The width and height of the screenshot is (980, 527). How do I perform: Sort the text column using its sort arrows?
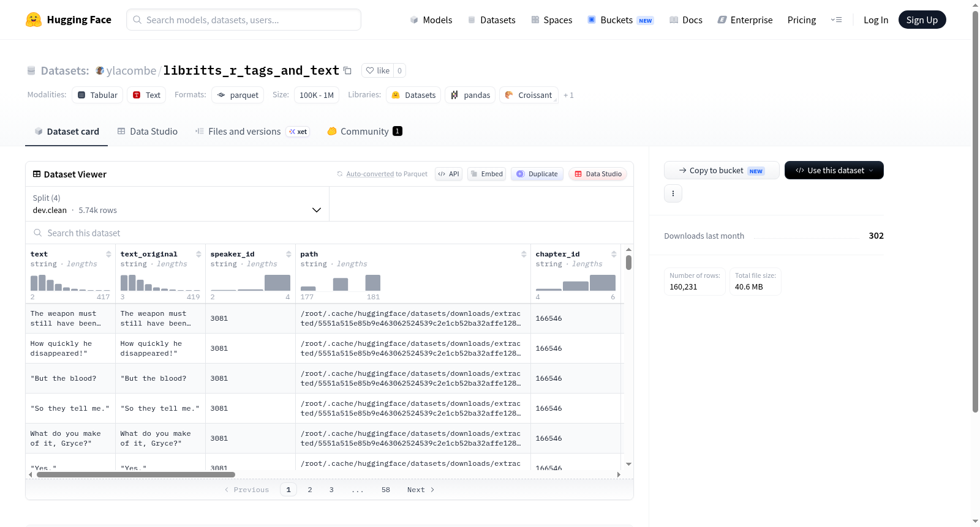point(108,254)
